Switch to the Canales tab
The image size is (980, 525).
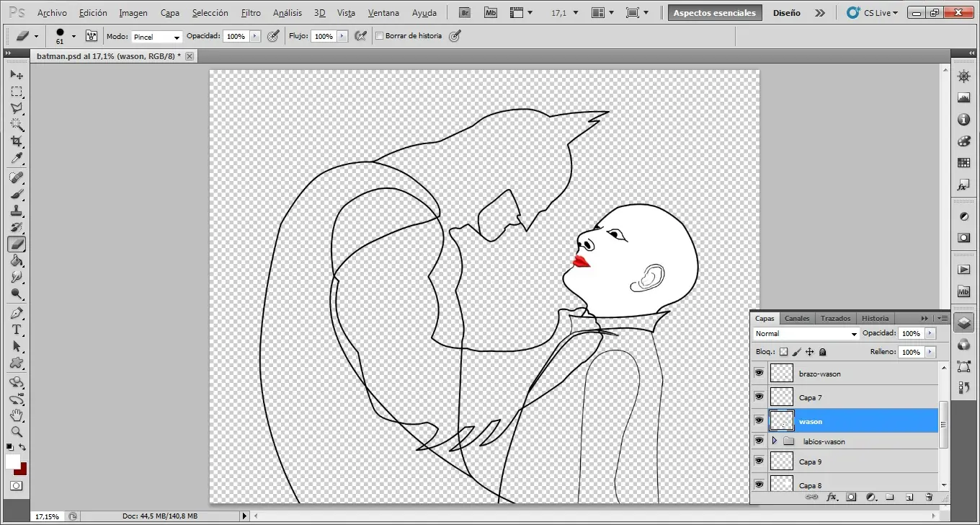797,318
